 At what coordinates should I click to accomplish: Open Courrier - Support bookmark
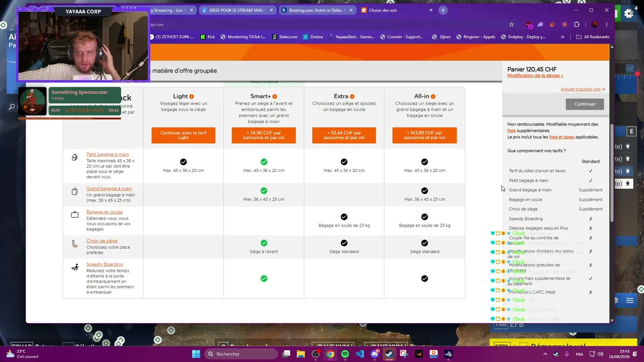401,37
